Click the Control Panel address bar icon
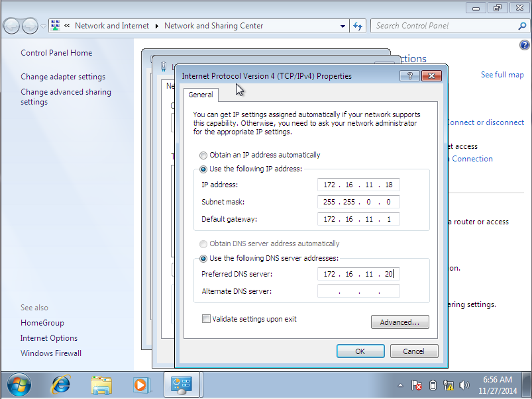532x399 pixels. tap(56, 25)
